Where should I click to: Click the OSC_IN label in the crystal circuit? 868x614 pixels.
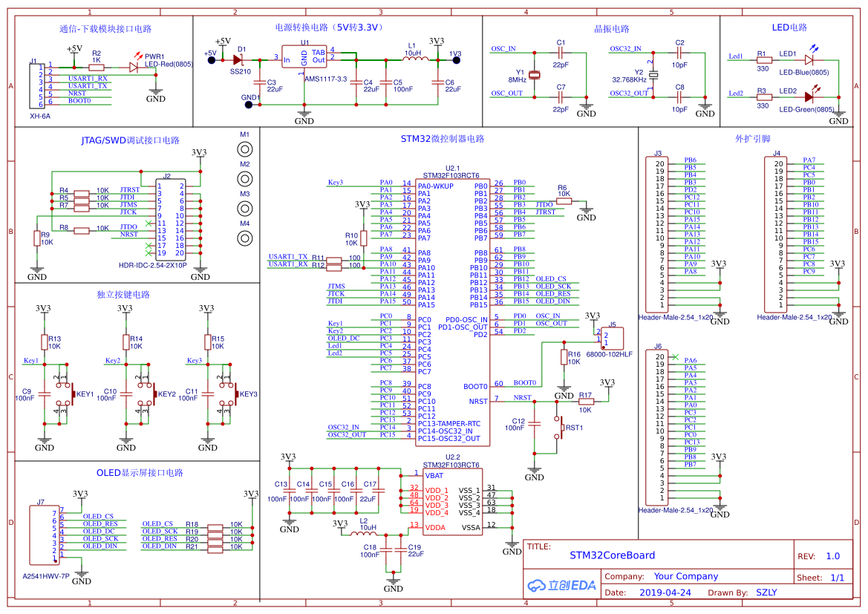tap(503, 49)
